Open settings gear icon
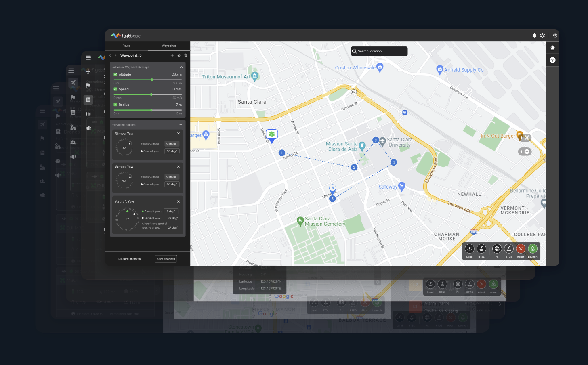 (542, 36)
